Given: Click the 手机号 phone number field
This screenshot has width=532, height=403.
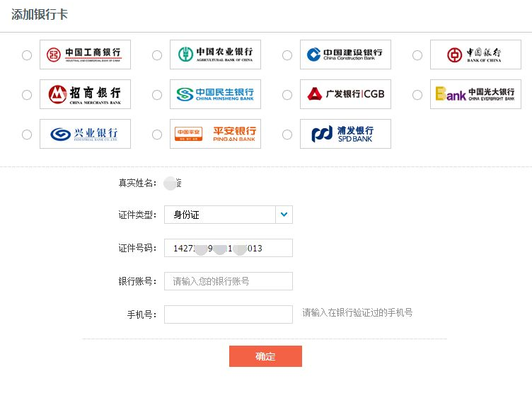Looking at the screenshot, I should pyautogui.click(x=228, y=314).
